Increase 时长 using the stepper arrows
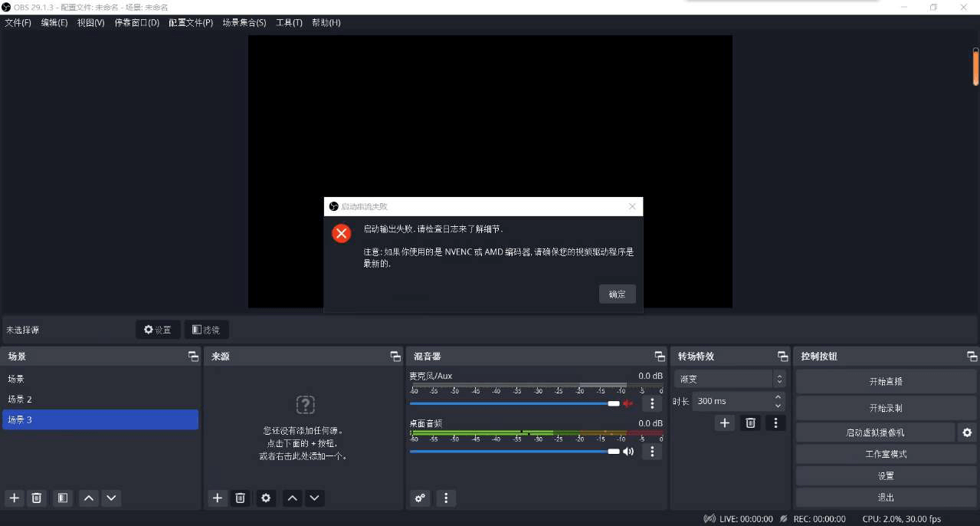Viewport: 980px width, 526px height. click(776, 397)
